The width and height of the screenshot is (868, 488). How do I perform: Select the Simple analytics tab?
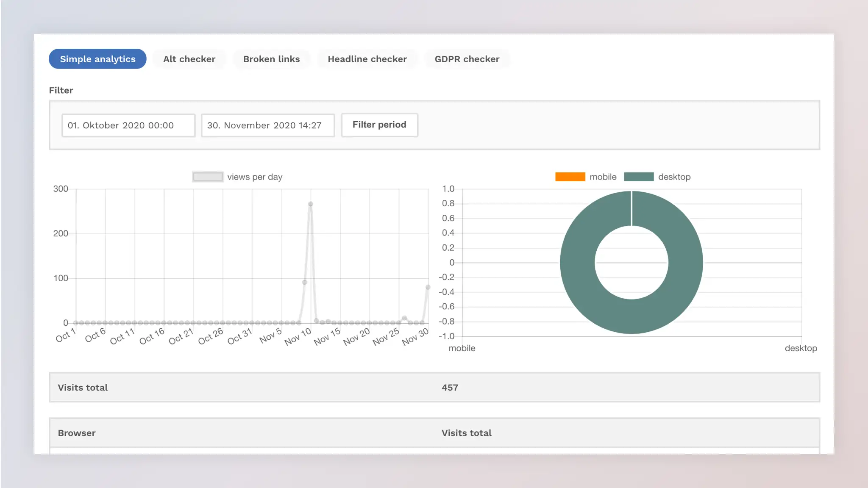(x=97, y=59)
